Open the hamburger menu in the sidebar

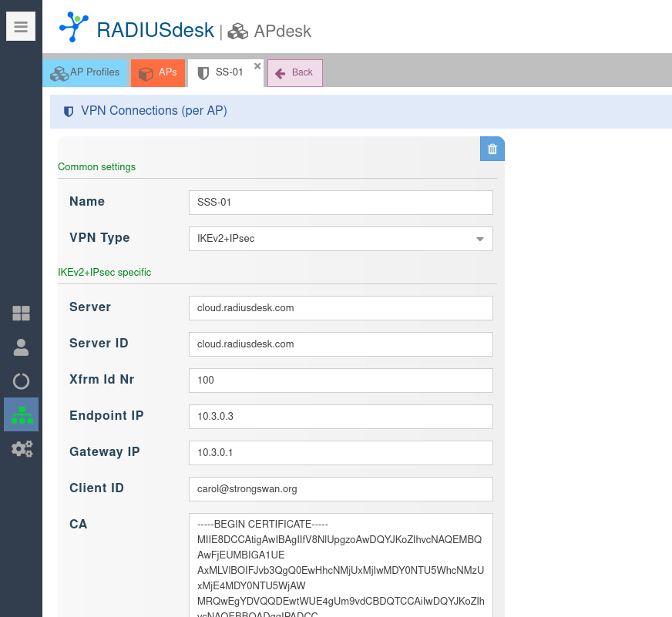[21, 27]
